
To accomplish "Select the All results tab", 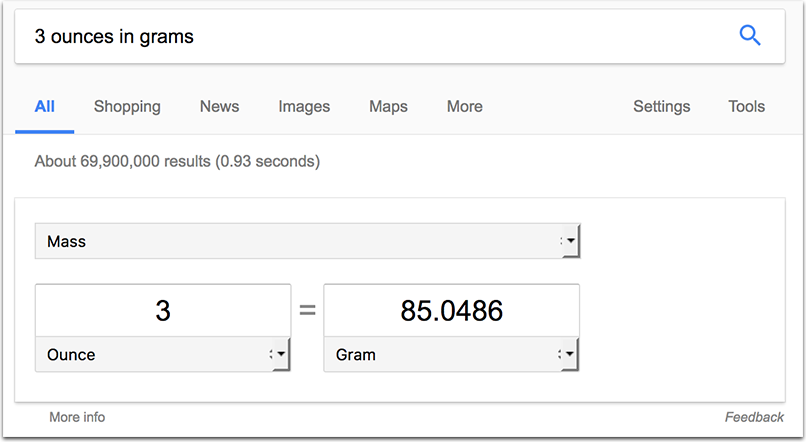I will [x=45, y=106].
